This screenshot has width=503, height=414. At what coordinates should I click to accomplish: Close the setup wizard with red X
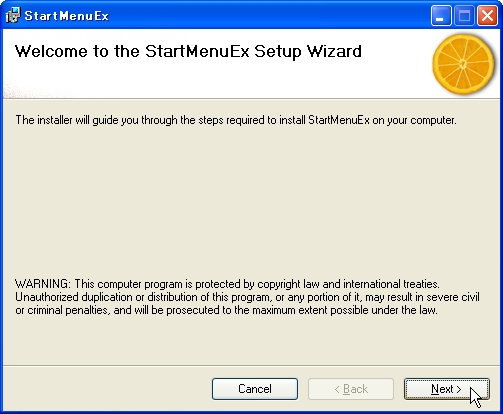(x=487, y=15)
